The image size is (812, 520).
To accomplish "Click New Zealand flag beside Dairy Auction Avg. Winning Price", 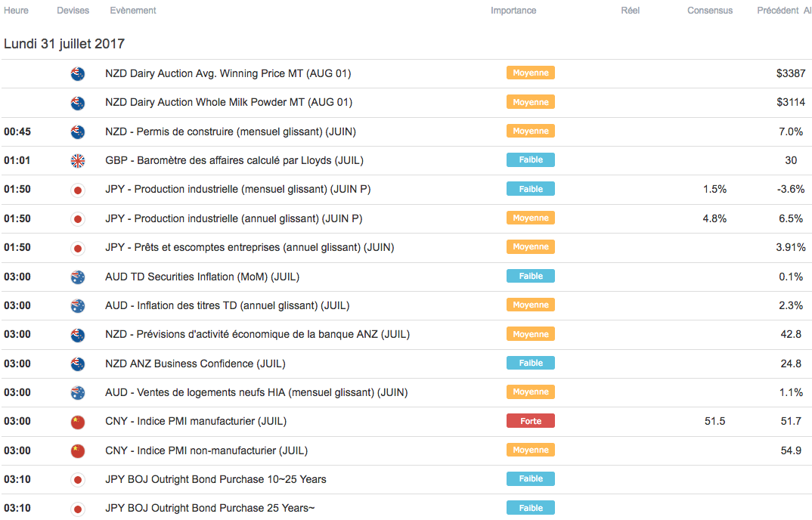I will click(77, 74).
